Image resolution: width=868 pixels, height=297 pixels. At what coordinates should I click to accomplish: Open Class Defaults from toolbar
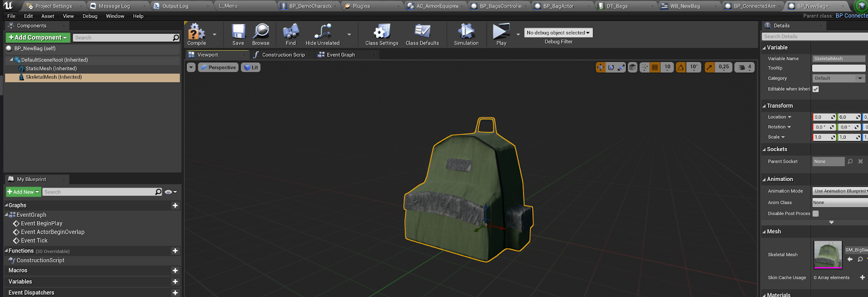422,32
